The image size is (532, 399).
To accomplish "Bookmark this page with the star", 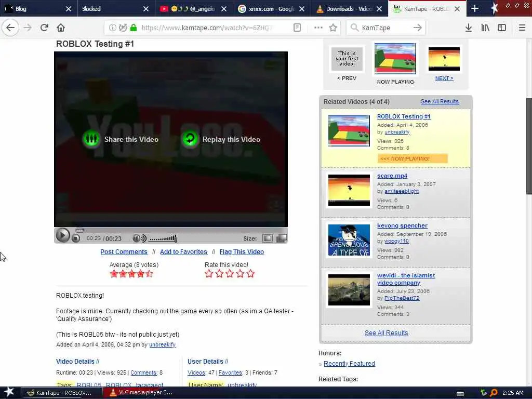I will [333, 28].
